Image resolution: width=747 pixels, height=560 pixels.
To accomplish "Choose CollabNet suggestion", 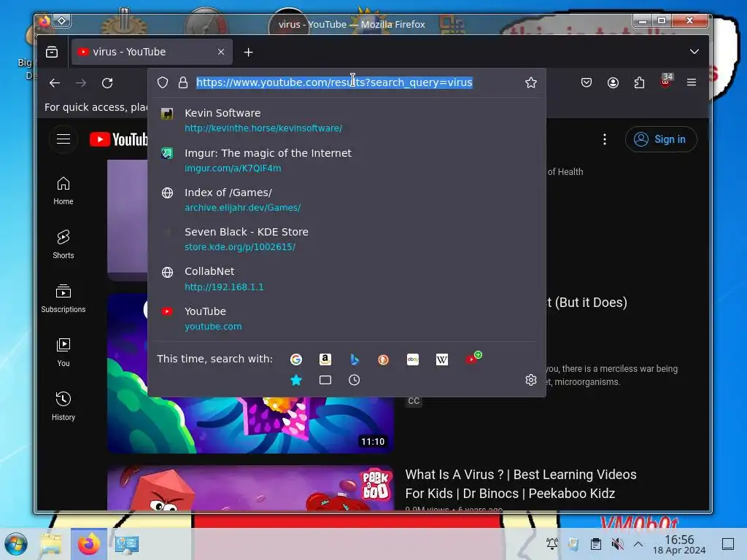I will (x=347, y=279).
